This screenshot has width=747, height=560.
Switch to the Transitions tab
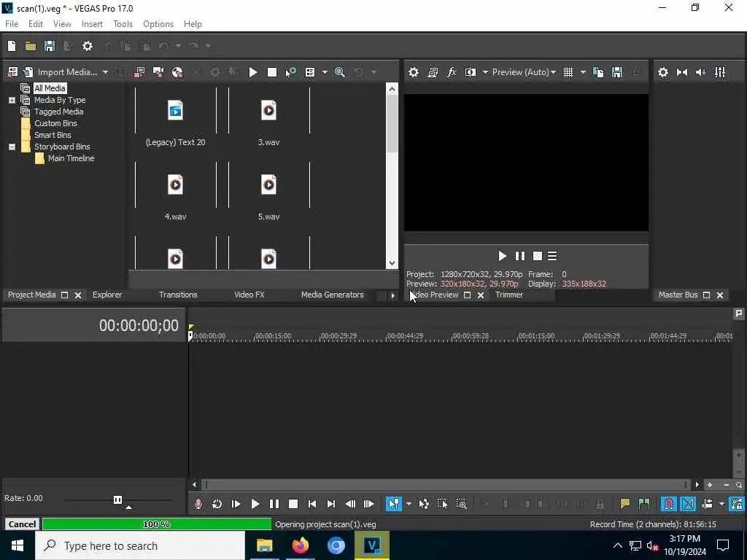[x=178, y=295]
